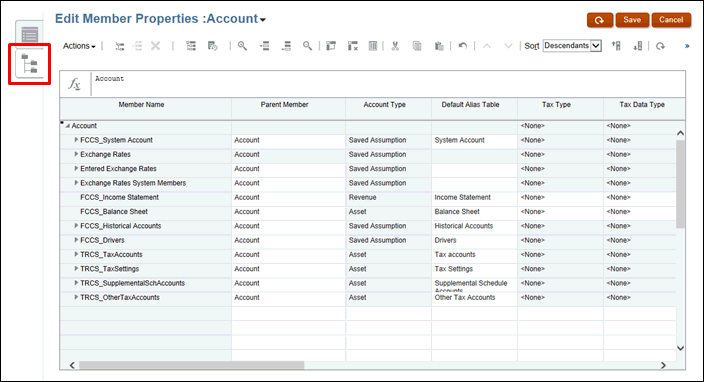Click the horizontal scrollbar thumb
The image size is (704, 382).
pyautogui.click(x=192, y=365)
